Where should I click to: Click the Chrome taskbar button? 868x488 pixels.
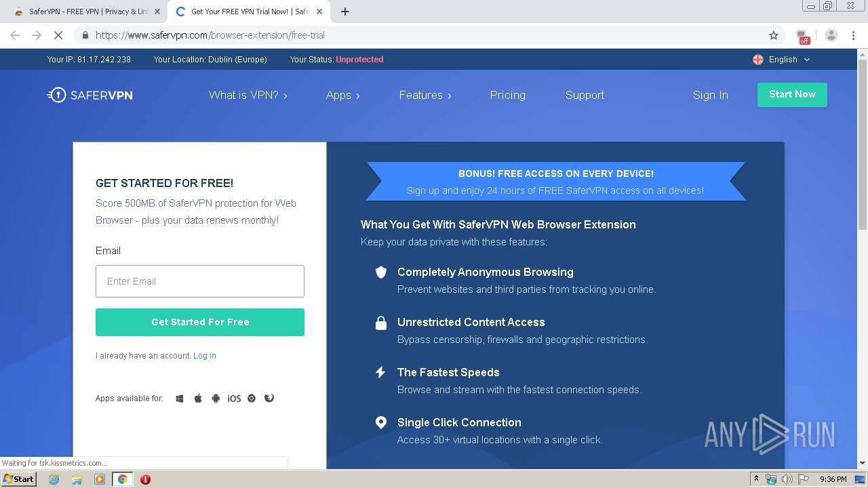pos(123,479)
